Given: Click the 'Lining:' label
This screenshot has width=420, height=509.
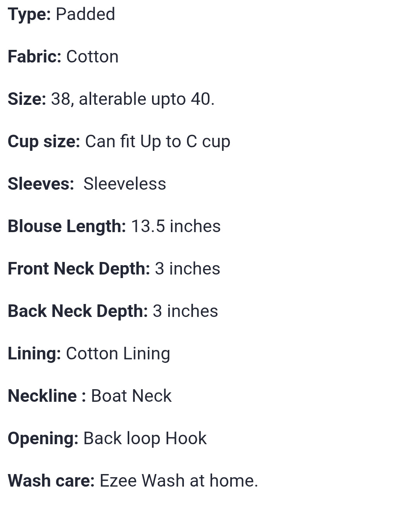Looking at the screenshot, I should 34,353.
